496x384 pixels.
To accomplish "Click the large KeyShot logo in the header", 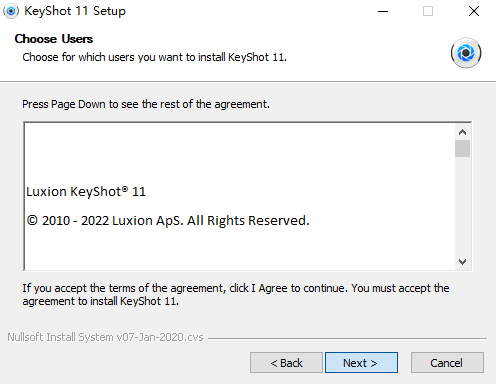I will click(466, 53).
